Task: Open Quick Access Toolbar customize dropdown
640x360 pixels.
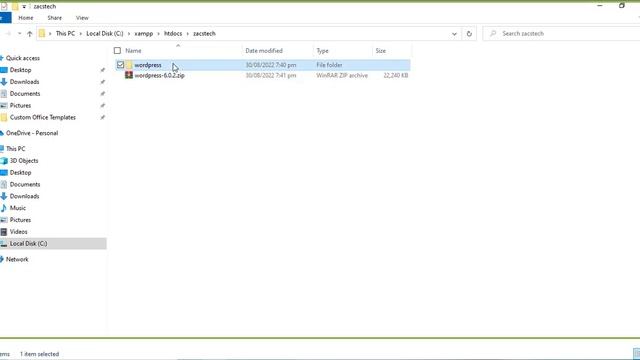Action: point(24,7)
